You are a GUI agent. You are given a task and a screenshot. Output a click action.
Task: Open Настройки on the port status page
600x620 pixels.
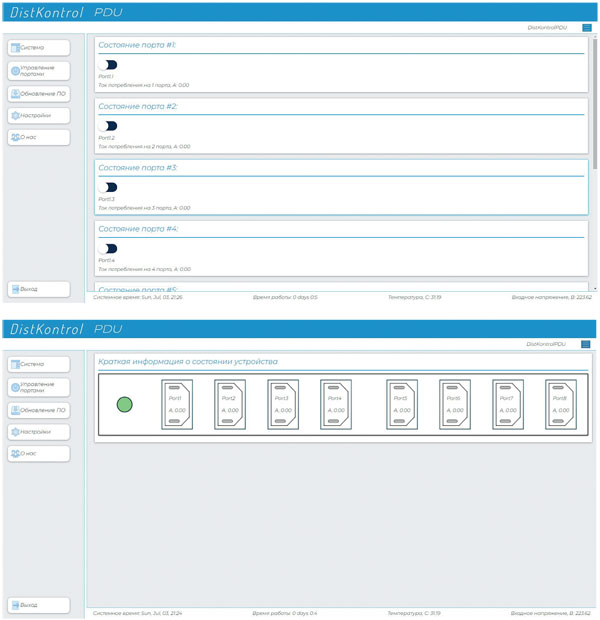tap(39, 115)
